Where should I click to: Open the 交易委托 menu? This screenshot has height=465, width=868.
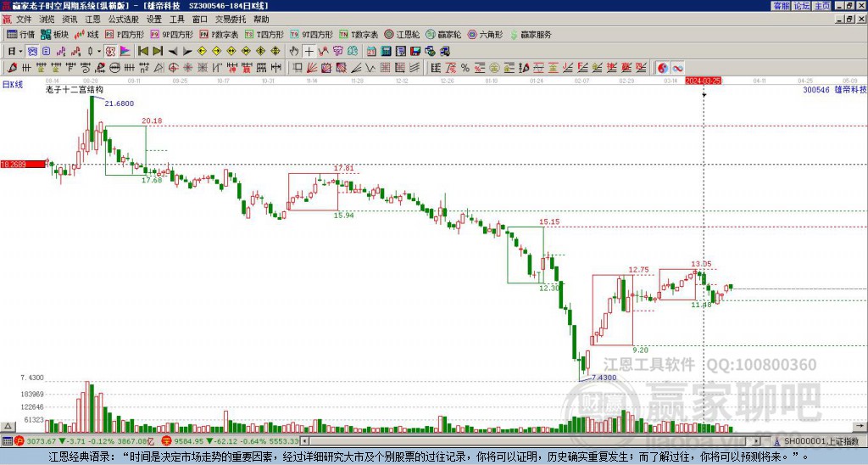coord(231,20)
